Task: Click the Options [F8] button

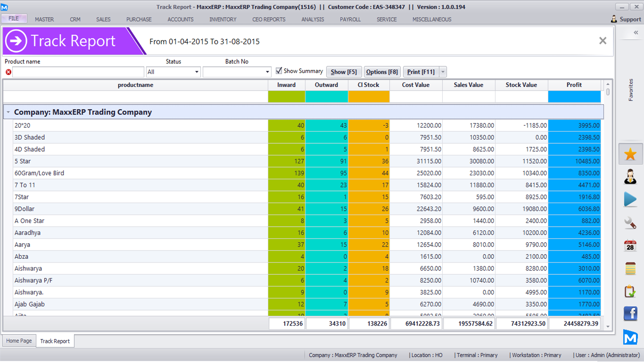Action: pyautogui.click(x=382, y=72)
